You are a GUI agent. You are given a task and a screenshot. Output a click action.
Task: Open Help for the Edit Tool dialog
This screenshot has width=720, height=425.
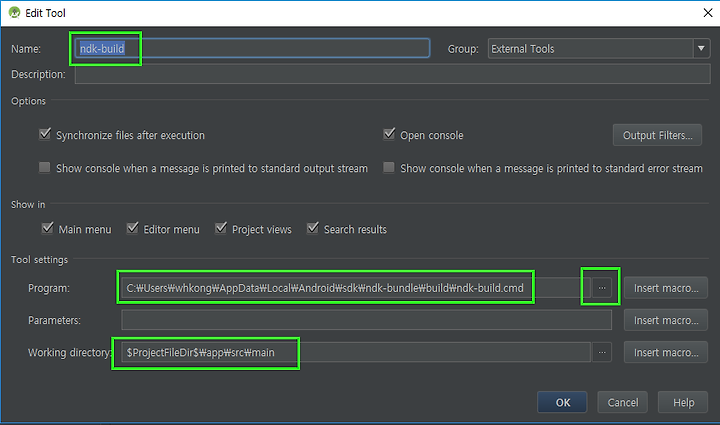[x=683, y=403]
